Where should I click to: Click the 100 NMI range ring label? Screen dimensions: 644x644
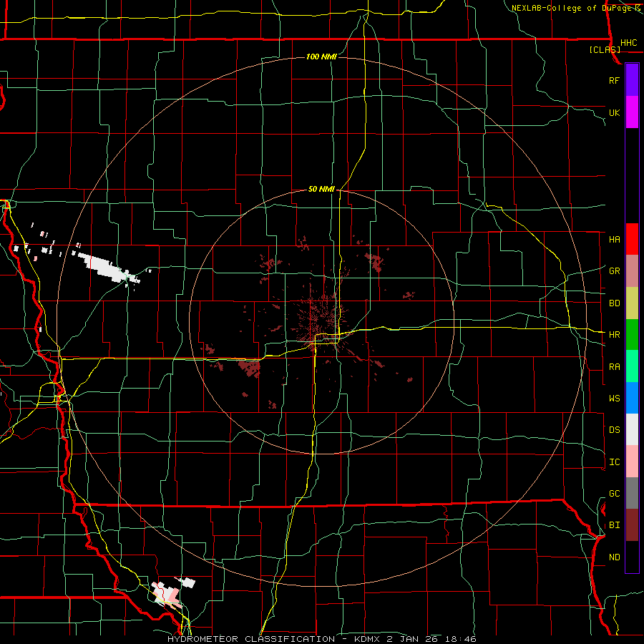(321, 57)
